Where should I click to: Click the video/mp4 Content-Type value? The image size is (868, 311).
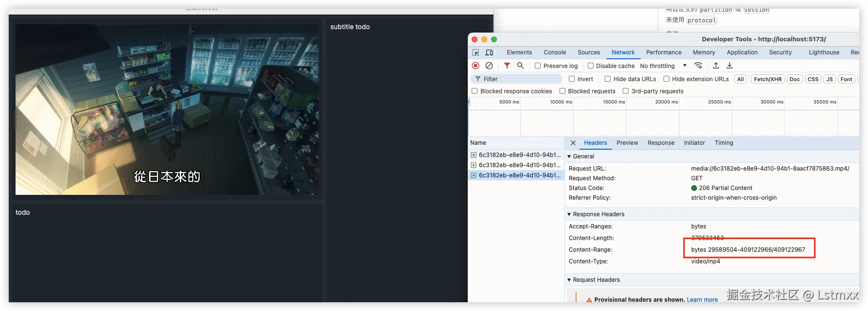click(705, 261)
